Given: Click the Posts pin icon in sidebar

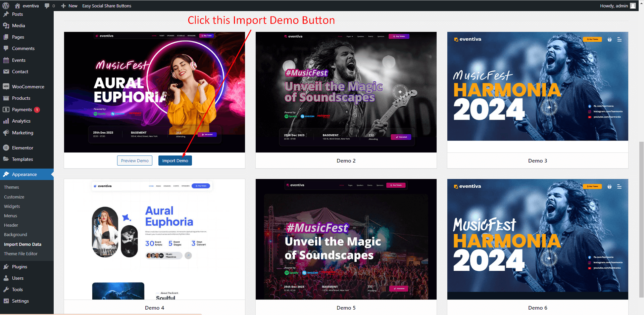Looking at the screenshot, I should pyautogui.click(x=6, y=14).
